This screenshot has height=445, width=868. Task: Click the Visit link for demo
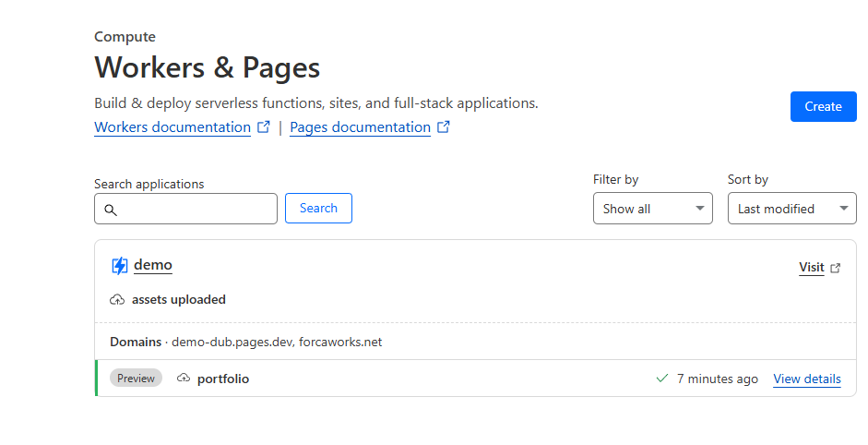pyautogui.click(x=812, y=267)
